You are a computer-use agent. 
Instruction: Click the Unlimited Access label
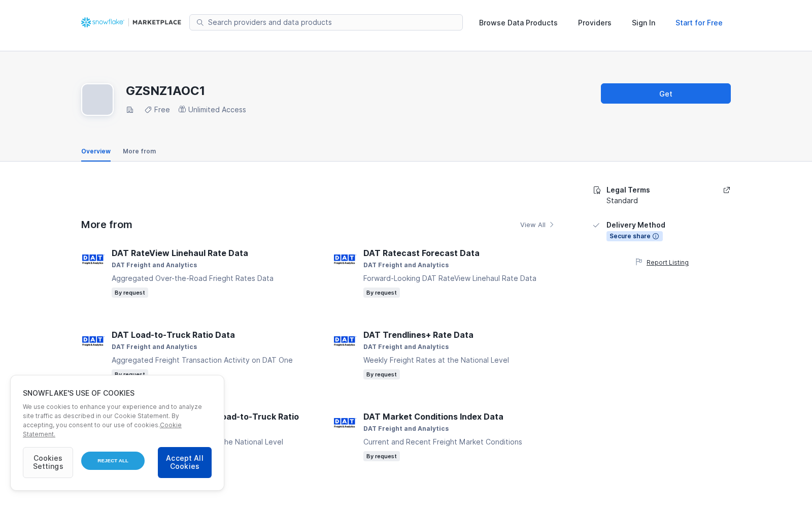(217, 110)
